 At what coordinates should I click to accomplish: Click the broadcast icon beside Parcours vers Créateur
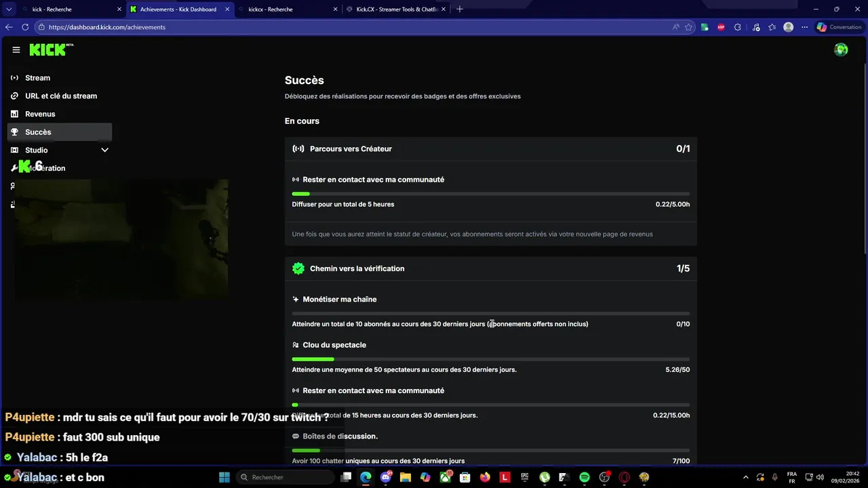click(x=298, y=148)
